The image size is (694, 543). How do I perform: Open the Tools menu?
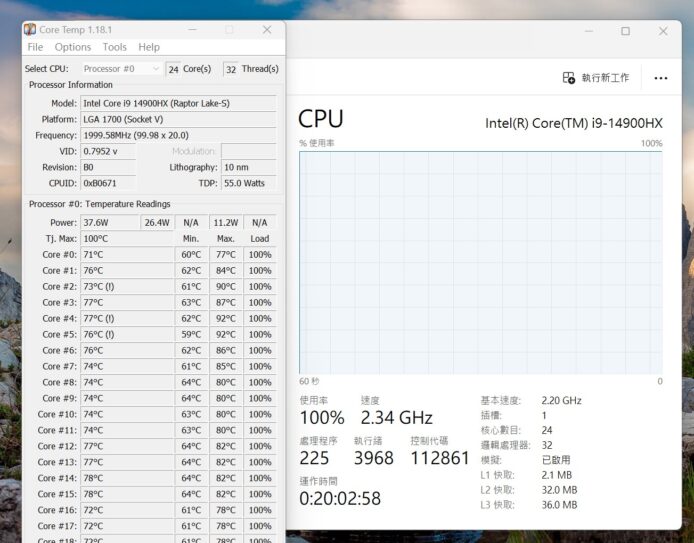click(115, 47)
